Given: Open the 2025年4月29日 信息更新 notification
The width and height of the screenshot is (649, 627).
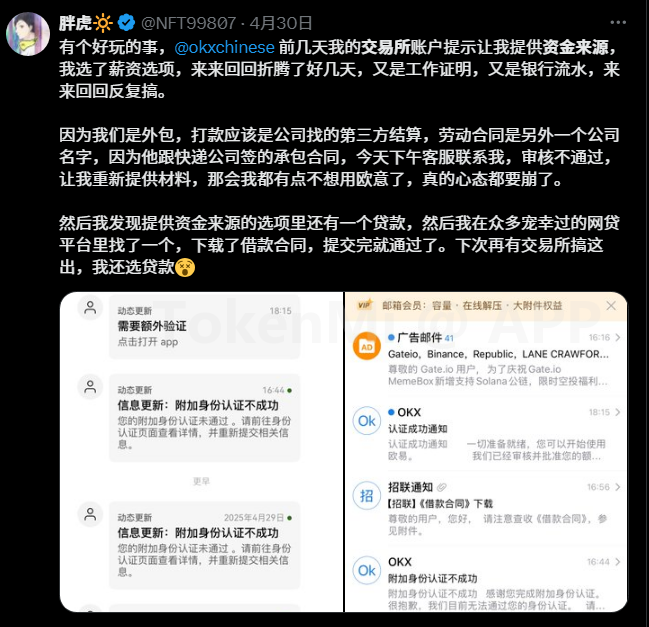Looking at the screenshot, I should [x=204, y=545].
